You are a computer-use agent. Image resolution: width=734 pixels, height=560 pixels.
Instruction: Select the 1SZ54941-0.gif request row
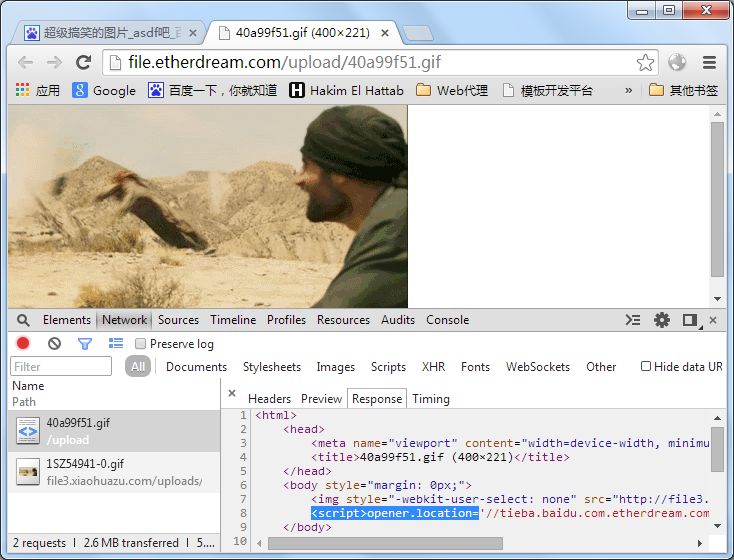click(114, 472)
